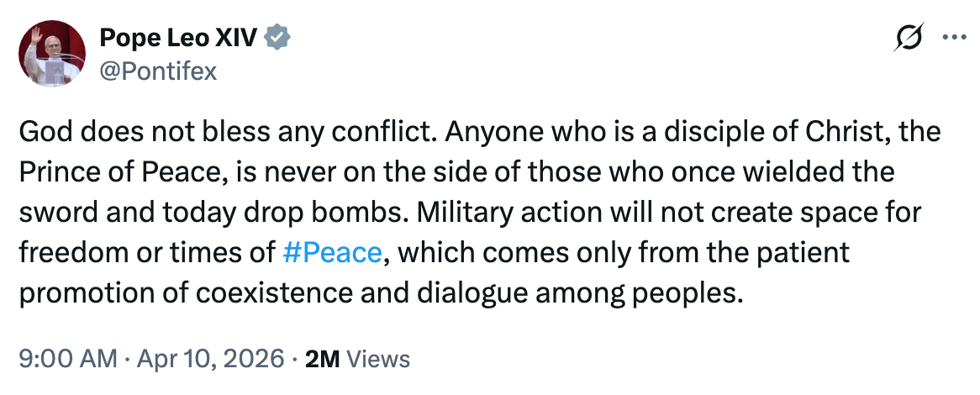Click the blue verified badge
This screenshot has height=395, width=980.
pyautogui.click(x=279, y=38)
